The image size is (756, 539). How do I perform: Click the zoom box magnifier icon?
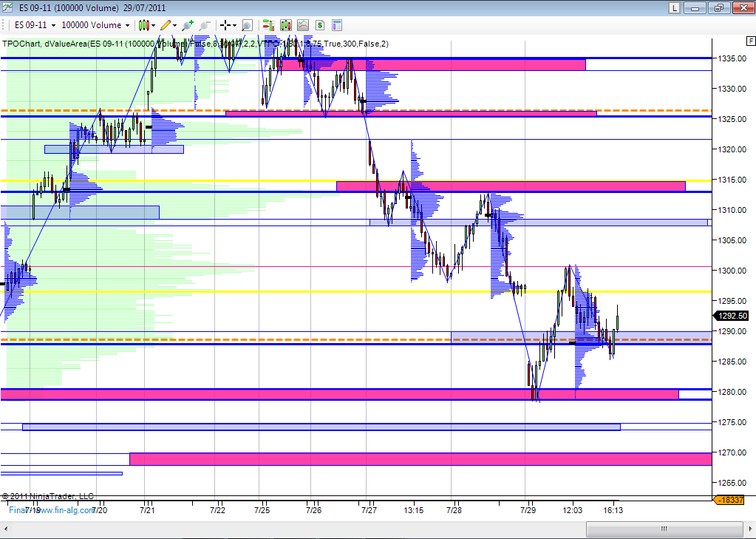point(247,25)
